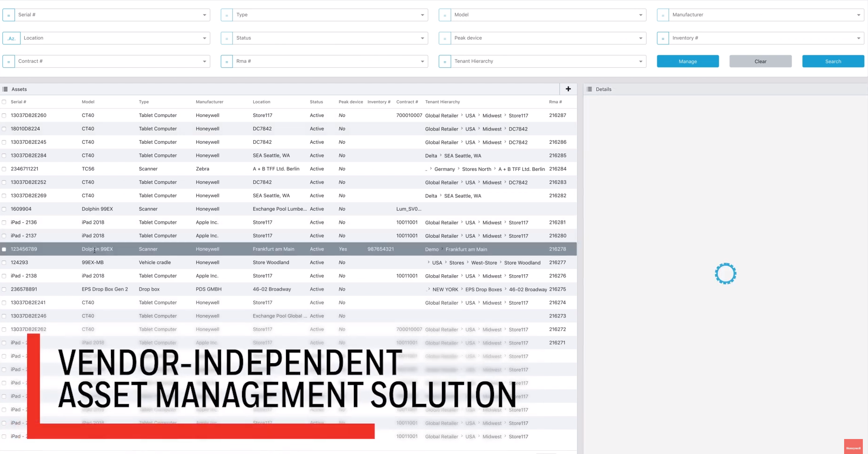Click the Search button

tap(833, 61)
